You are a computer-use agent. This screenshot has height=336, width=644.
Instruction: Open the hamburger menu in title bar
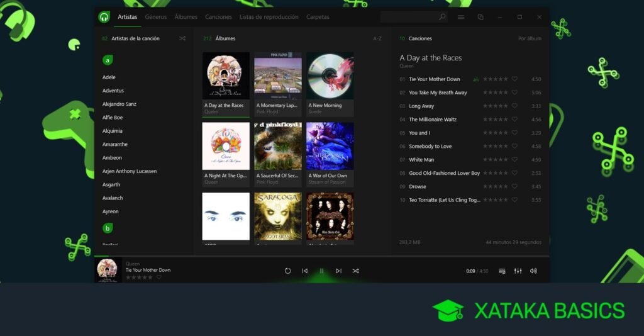[x=461, y=17]
